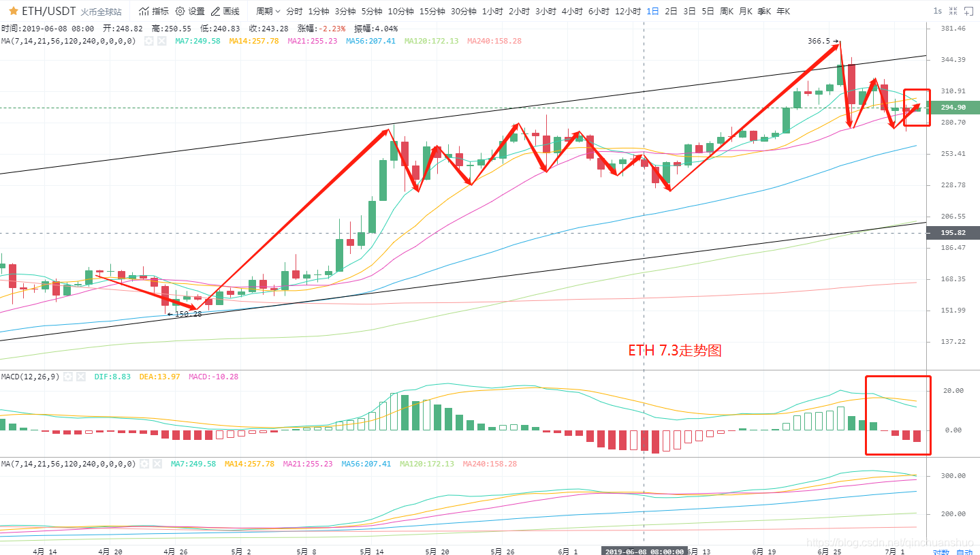This screenshot has width=980, height=555.
Task: Open the 设置 settings gear
Action: tap(190, 11)
